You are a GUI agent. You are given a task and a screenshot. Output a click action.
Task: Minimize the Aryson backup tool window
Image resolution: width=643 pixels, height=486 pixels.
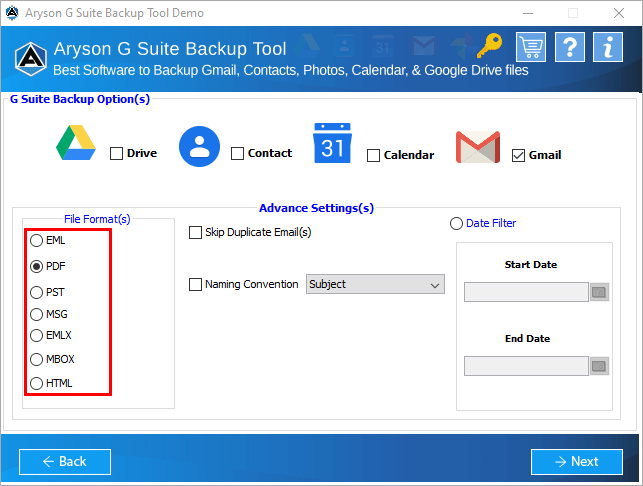click(528, 13)
